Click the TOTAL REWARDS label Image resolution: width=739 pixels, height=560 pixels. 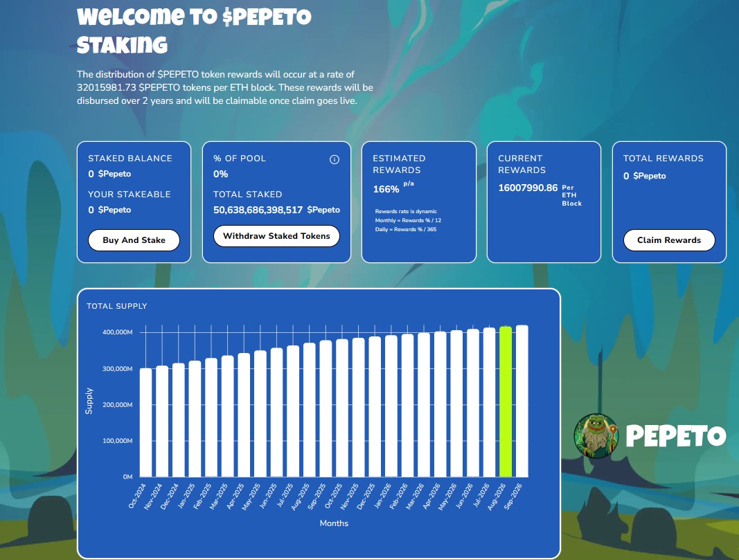(663, 159)
